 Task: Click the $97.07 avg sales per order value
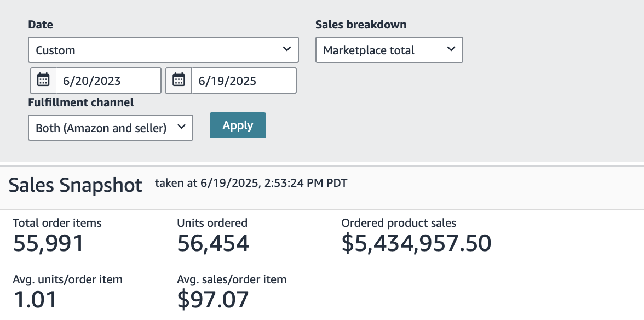click(213, 300)
